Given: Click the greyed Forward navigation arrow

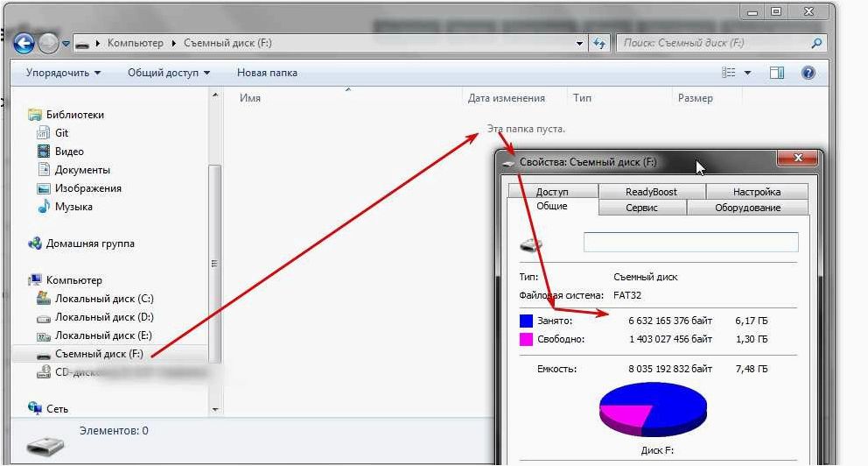Looking at the screenshot, I should click(48, 43).
